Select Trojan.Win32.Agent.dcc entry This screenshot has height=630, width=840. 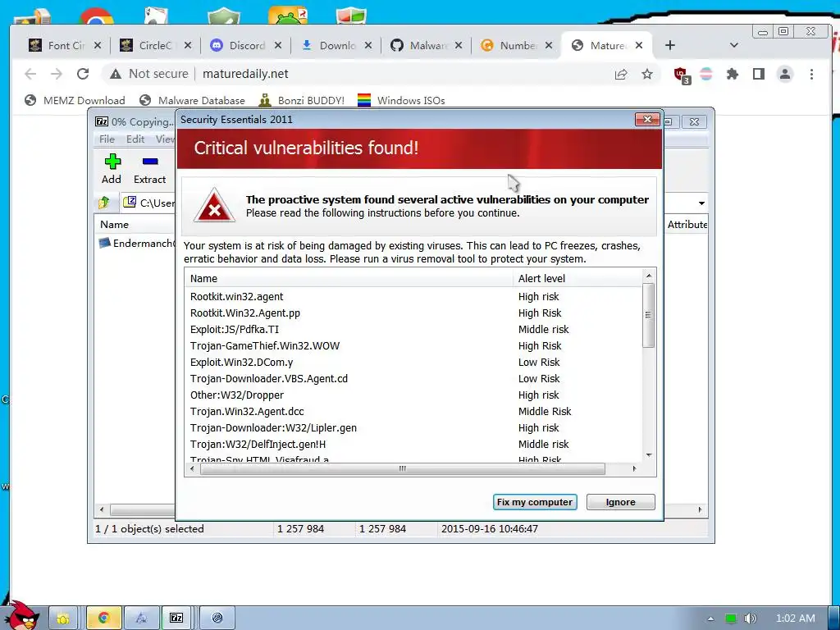point(413,412)
